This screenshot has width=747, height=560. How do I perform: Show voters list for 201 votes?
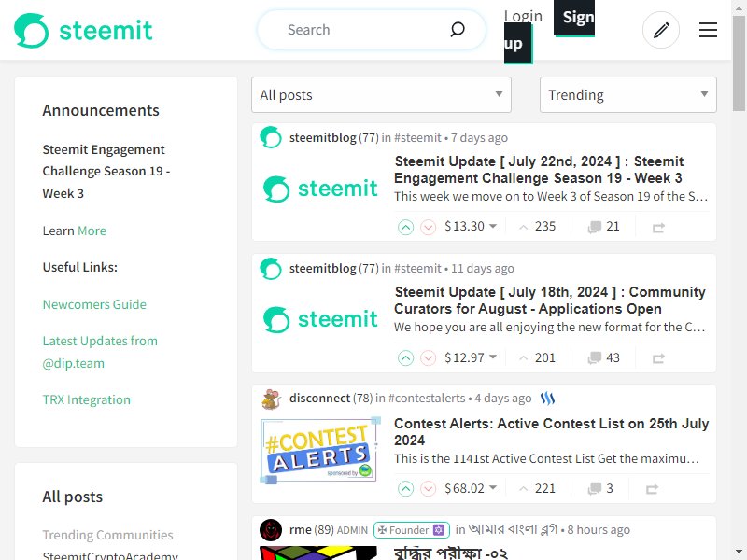tap(538, 357)
